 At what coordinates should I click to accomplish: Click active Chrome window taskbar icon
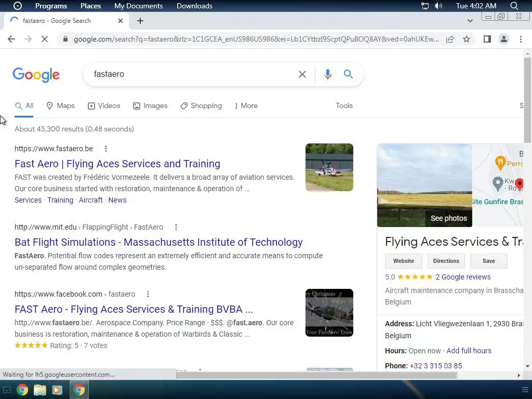tap(79, 390)
